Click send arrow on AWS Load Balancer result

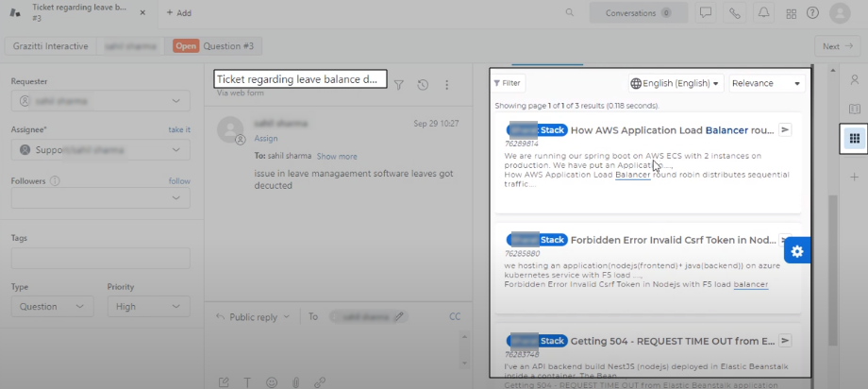785,129
